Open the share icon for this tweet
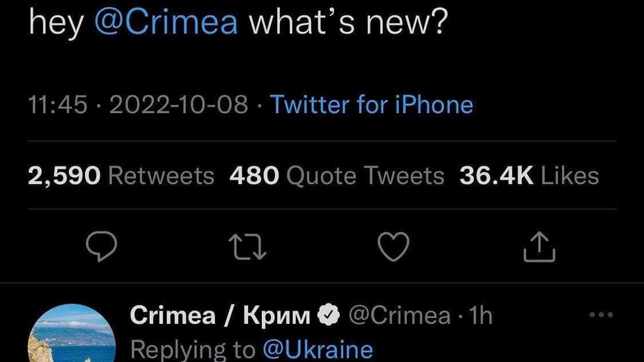 coord(539,247)
